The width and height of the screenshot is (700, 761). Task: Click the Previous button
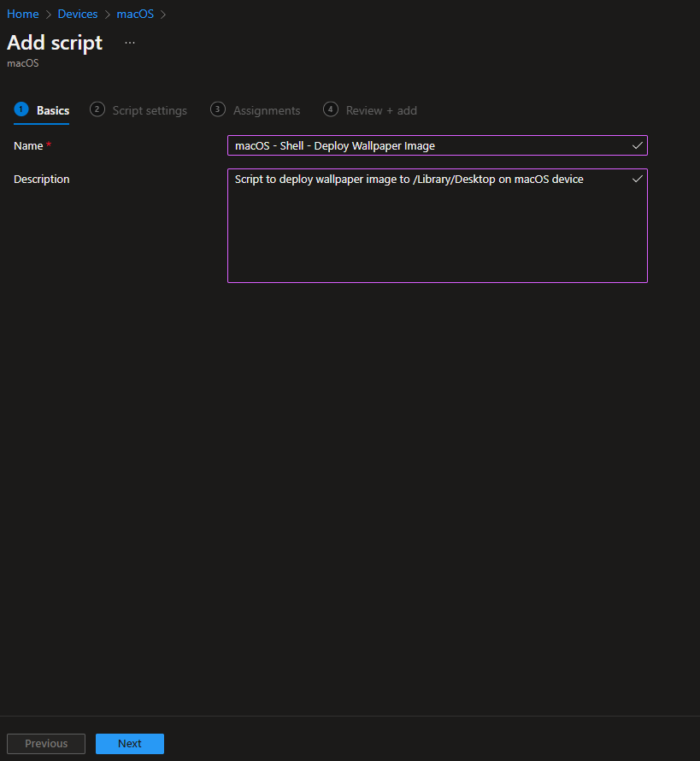(46, 744)
